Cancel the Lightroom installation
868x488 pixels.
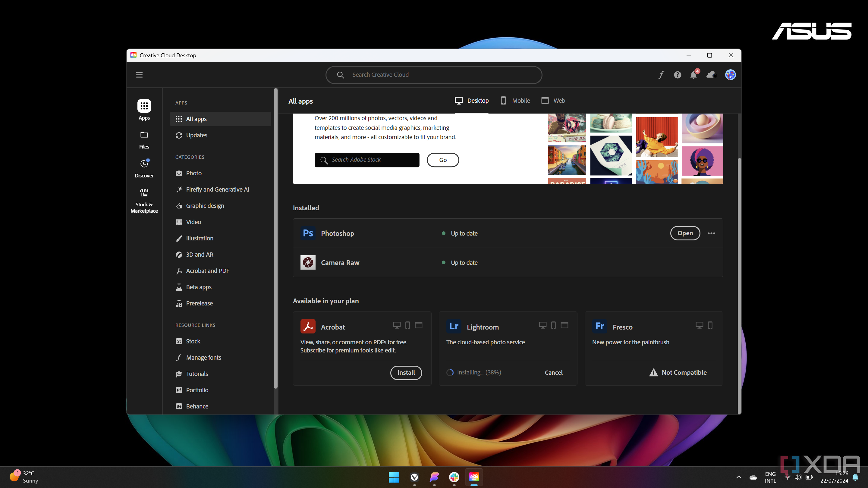click(x=553, y=372)
